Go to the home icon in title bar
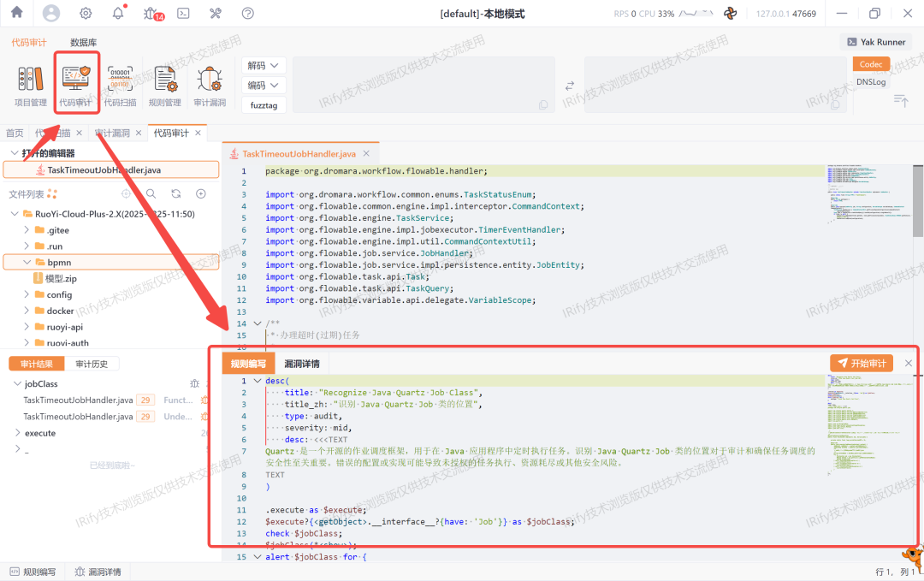 click(x=17, y=12)
